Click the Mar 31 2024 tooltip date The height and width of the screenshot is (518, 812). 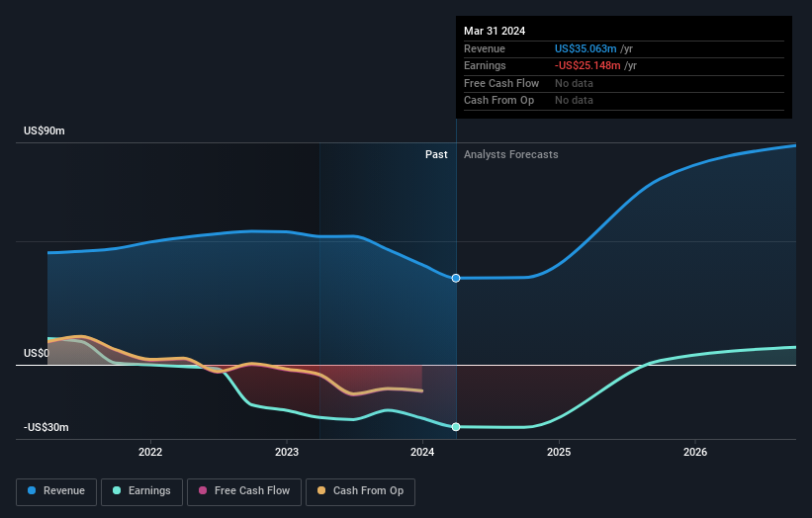pos(495,31)
